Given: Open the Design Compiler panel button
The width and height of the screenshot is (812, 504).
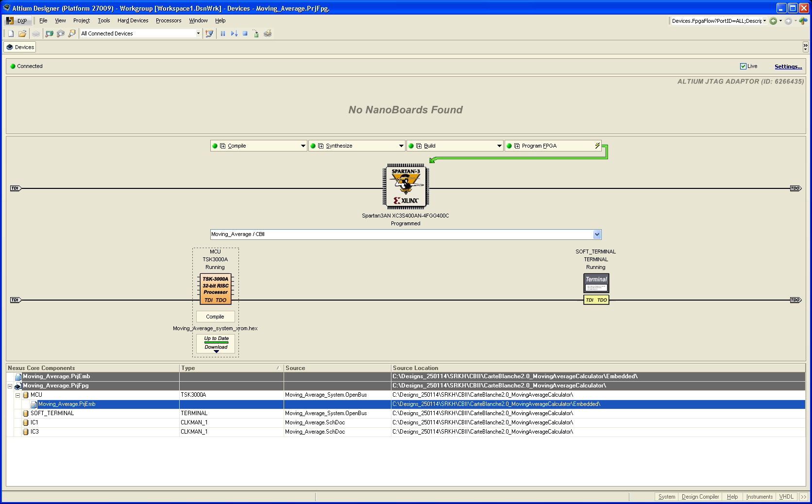Looking at the screenshot, I should (x=700, y=497).
